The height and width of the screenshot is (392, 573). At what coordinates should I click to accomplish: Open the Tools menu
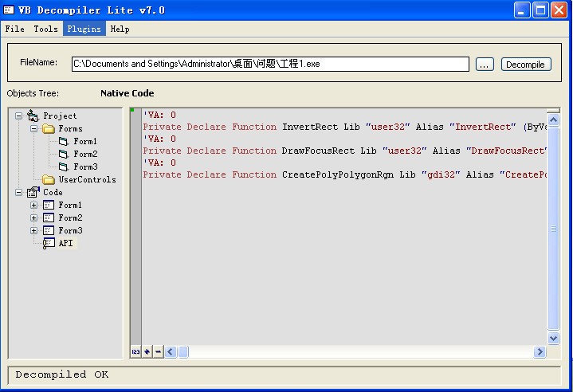(x=45, y=29)
